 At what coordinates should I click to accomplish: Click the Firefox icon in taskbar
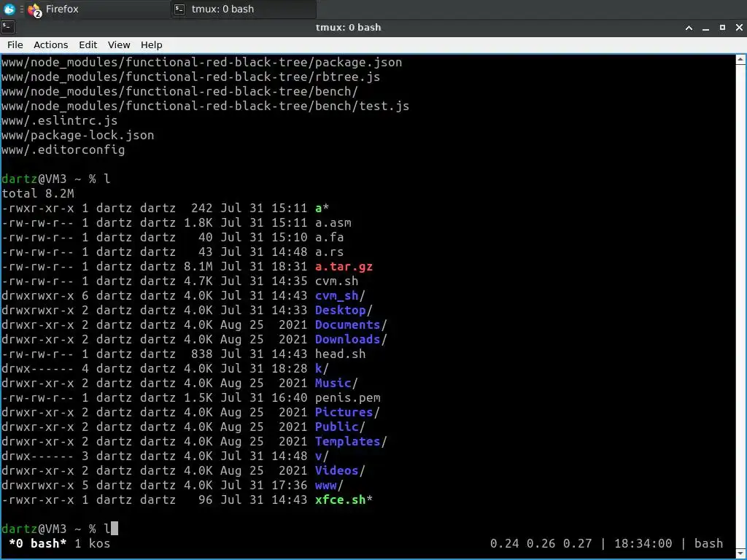(x=35, y=9)
